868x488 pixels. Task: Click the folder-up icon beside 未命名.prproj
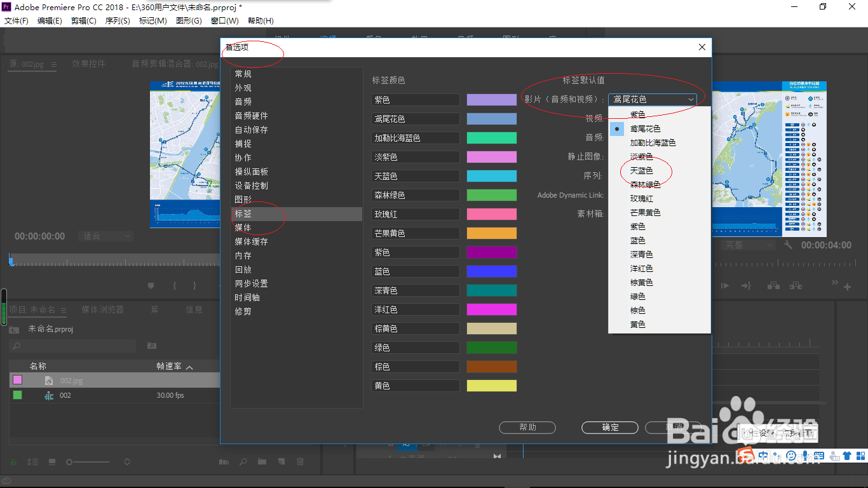tap(14, 330)
